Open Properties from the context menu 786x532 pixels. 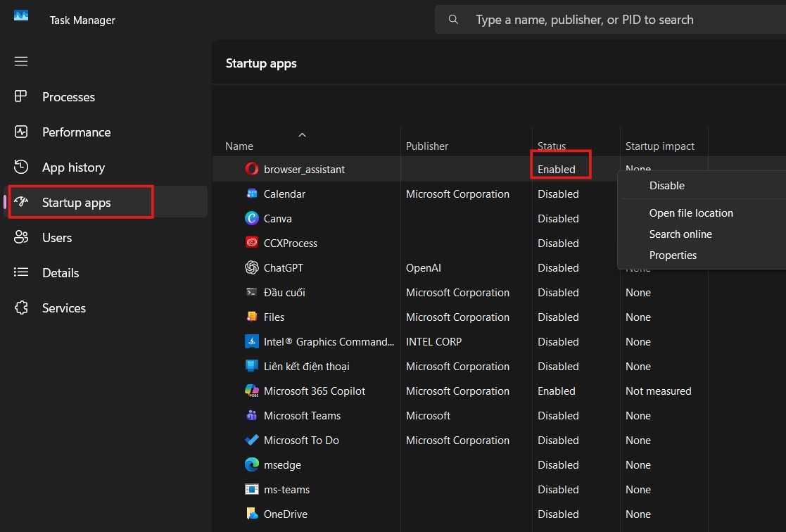click(673, 255)
